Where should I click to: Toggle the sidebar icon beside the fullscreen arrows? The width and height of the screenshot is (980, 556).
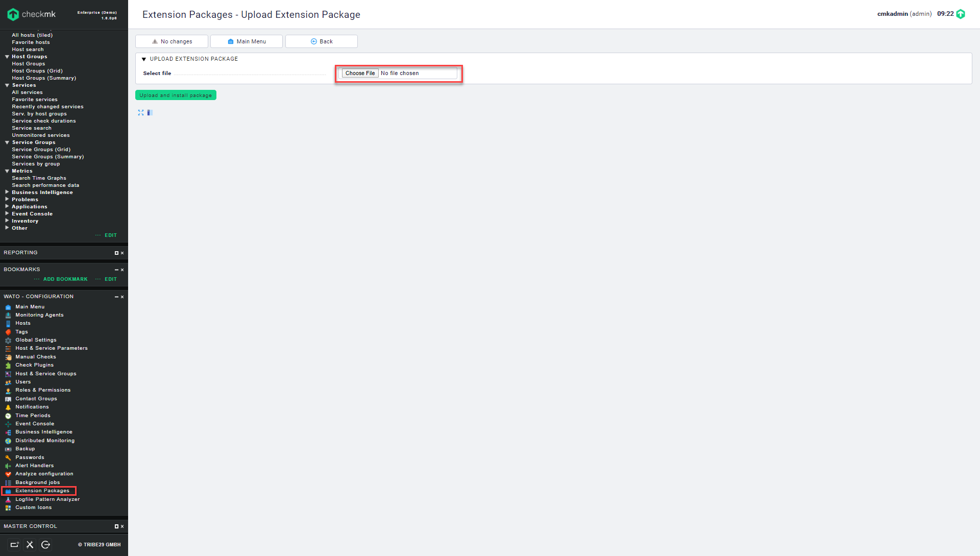click(150, 113)
